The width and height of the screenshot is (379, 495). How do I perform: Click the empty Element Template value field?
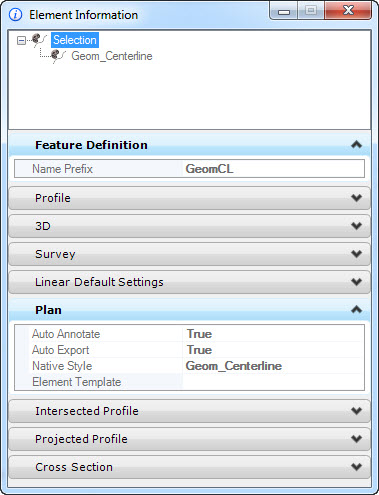[x=273, y=382]
